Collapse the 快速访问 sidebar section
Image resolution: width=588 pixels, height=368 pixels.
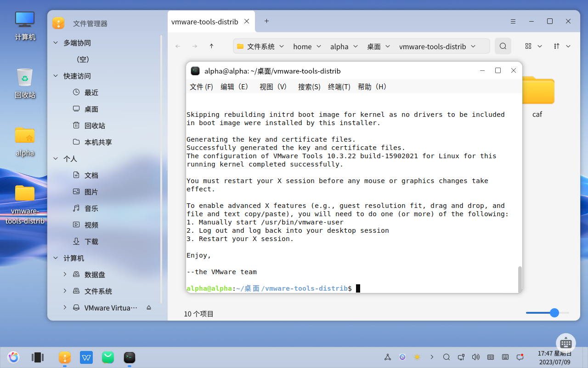tap(56, 76)
